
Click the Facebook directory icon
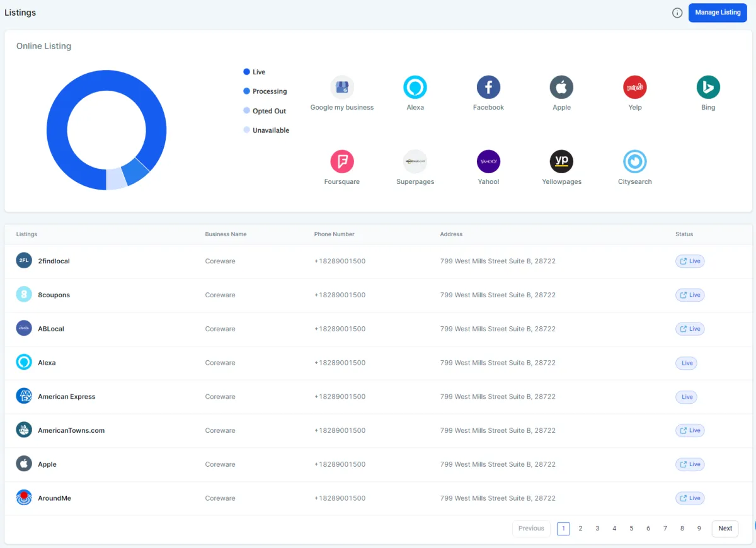488,87
